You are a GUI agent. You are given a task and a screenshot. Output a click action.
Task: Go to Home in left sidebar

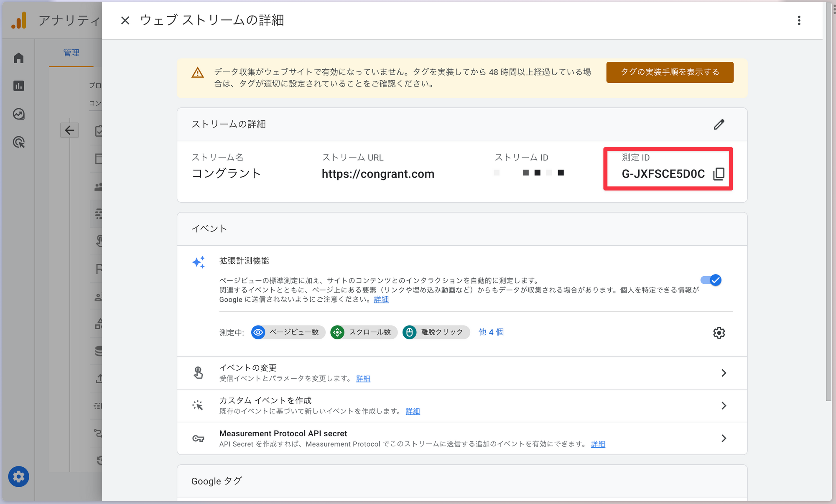18,58
